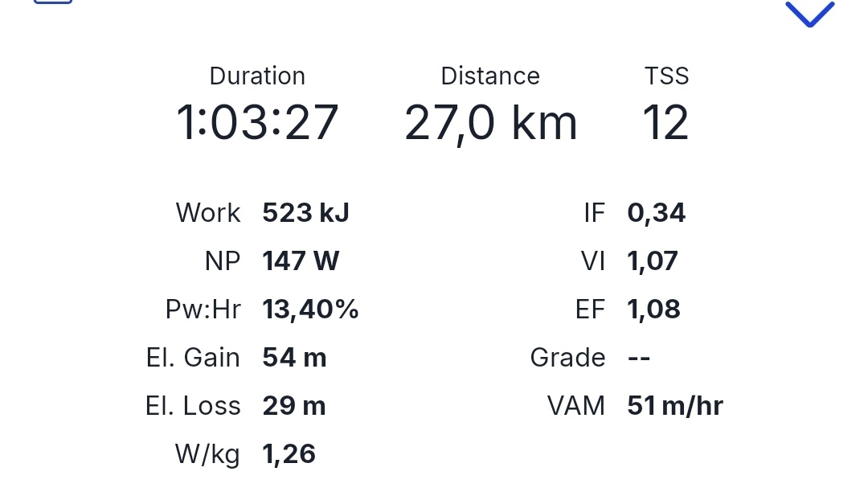
Task: Click the partial blue icon at top left
Action: click(53, 2)
